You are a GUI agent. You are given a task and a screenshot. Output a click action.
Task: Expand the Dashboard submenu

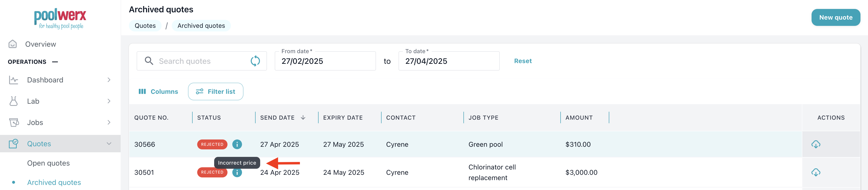109,80
